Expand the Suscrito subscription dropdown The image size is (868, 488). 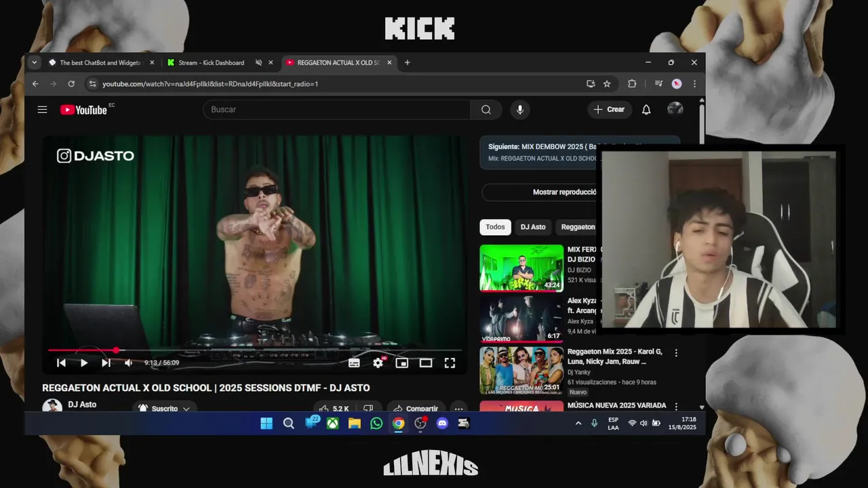163,409
